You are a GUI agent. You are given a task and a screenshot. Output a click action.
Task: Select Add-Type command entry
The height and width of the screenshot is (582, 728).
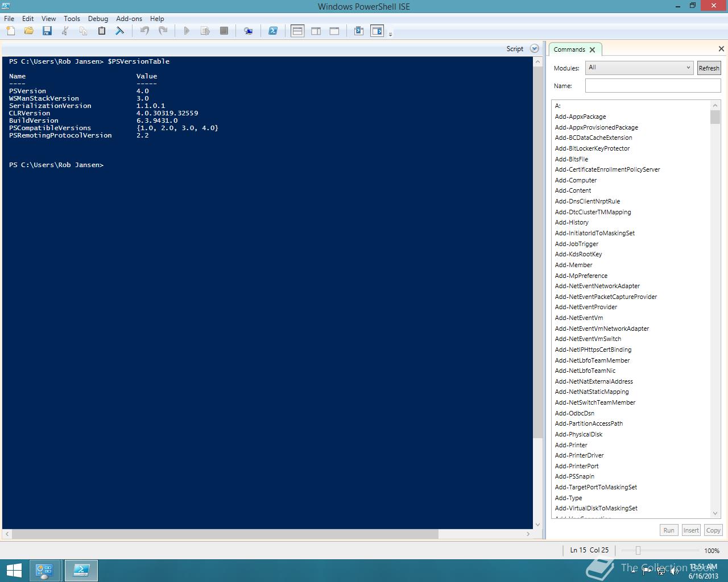(x=568, y=498)
